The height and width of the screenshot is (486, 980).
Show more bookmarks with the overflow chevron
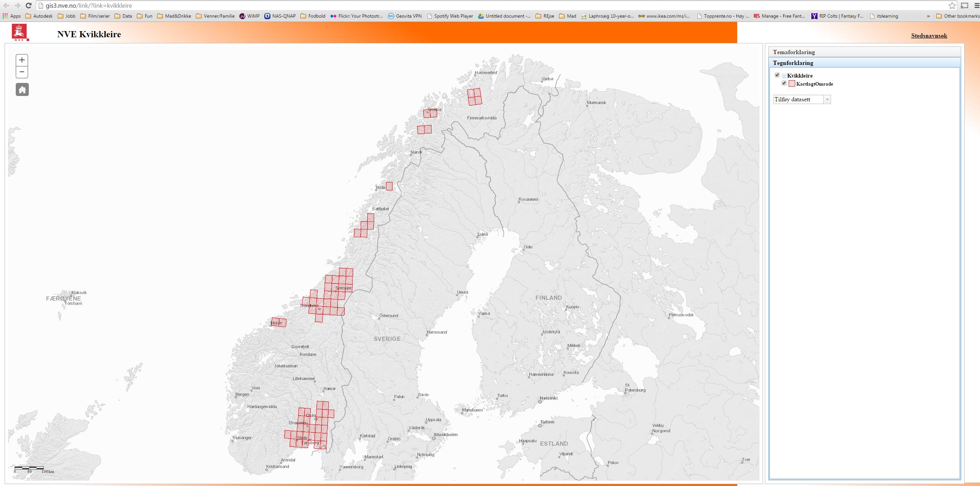[x=929, y=16]
